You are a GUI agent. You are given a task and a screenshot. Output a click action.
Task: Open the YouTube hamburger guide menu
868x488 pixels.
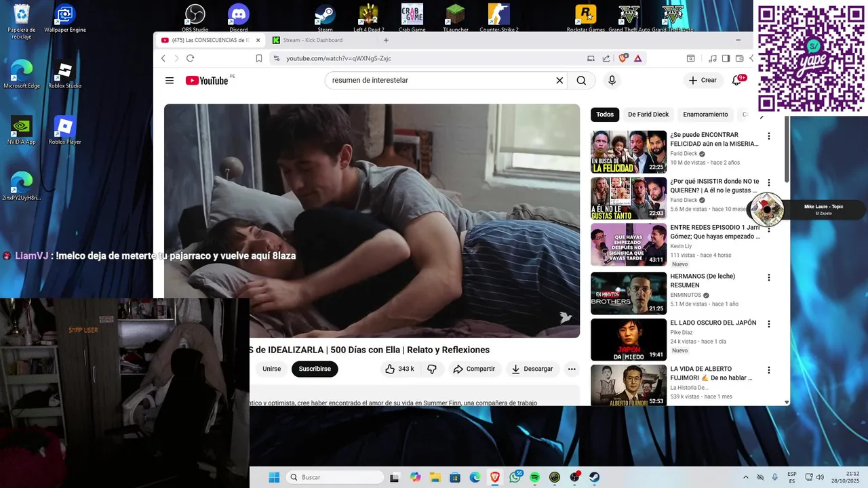pos(170,81)
